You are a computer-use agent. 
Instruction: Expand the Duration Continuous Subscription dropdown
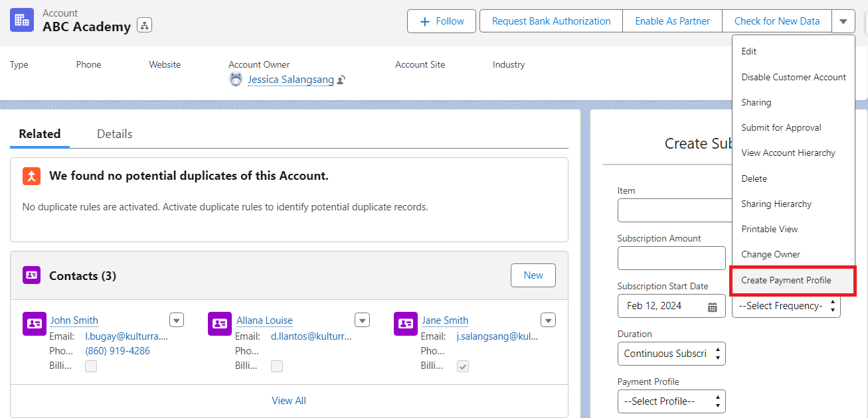pos(671,354)
